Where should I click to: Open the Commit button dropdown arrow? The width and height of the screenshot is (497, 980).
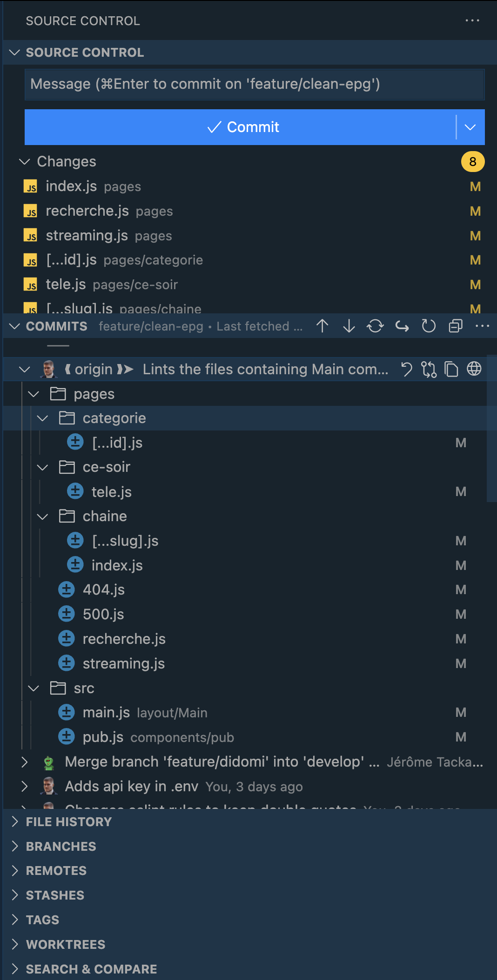pos(470,127)
